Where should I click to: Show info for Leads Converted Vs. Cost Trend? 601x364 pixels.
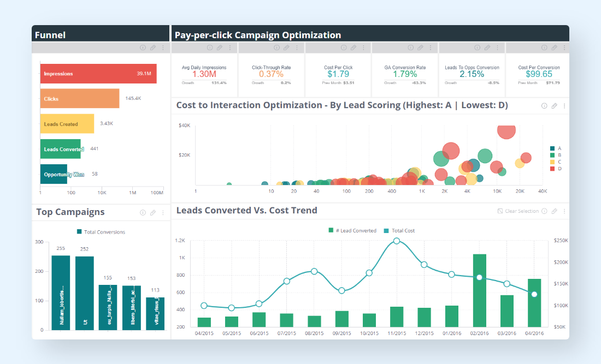(x=544, y=211)
